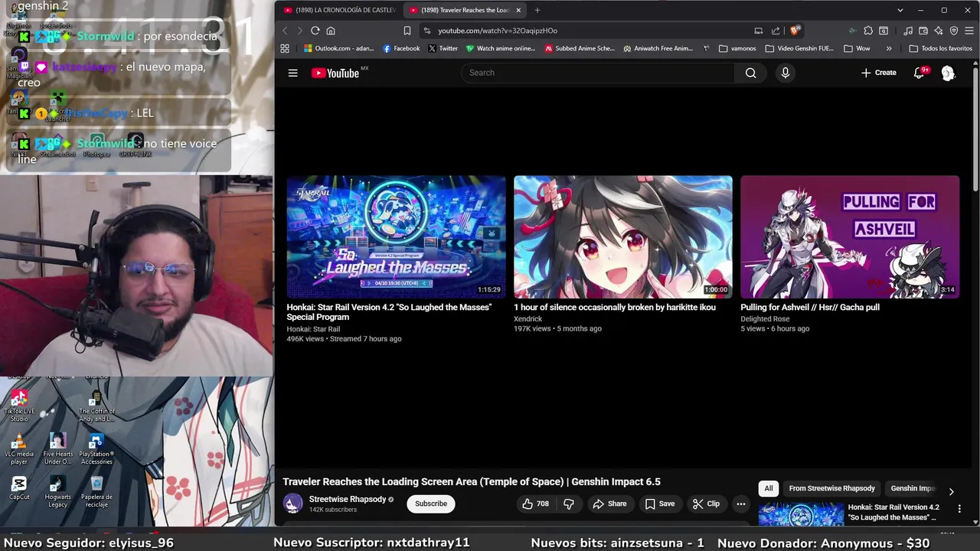Open the Video Genshin FUE... bookmarks folder
This screenshot has height=551, width=980.
[x=799, y=48]
